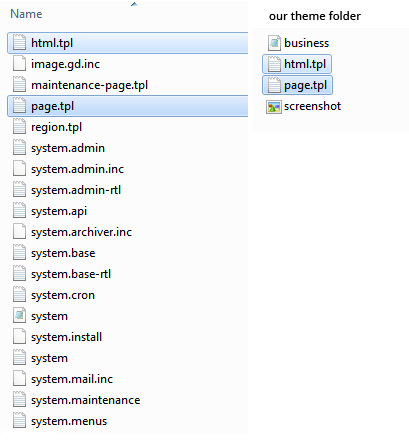Select system.archiver.inc file entry

128,232
